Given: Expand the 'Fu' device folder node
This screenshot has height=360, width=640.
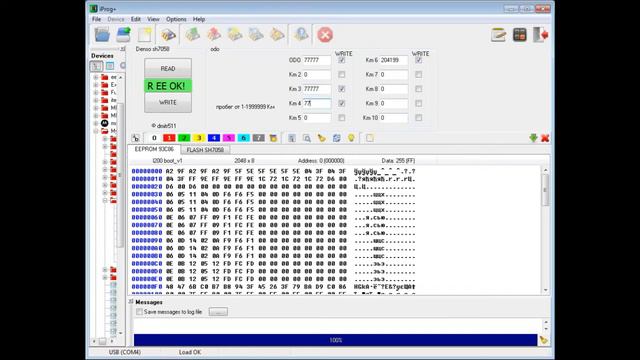Looking at the screenshot, I should [x=96, y=92].
